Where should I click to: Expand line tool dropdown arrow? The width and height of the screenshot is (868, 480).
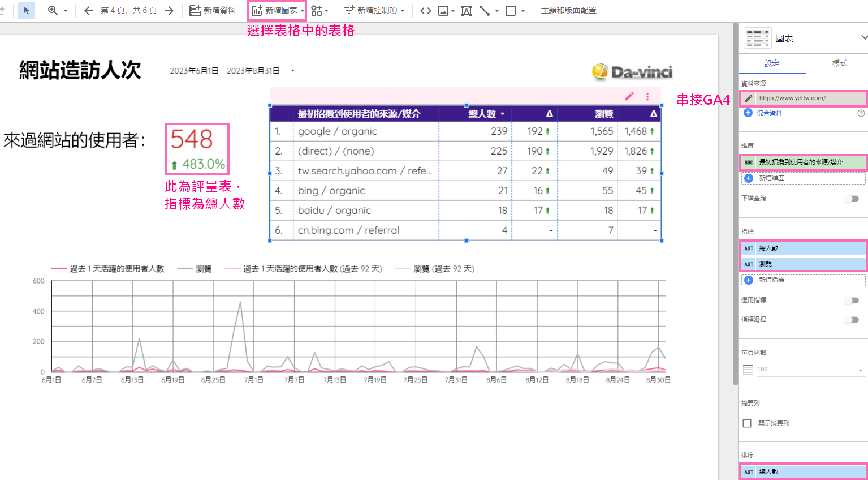click(497, 11)
